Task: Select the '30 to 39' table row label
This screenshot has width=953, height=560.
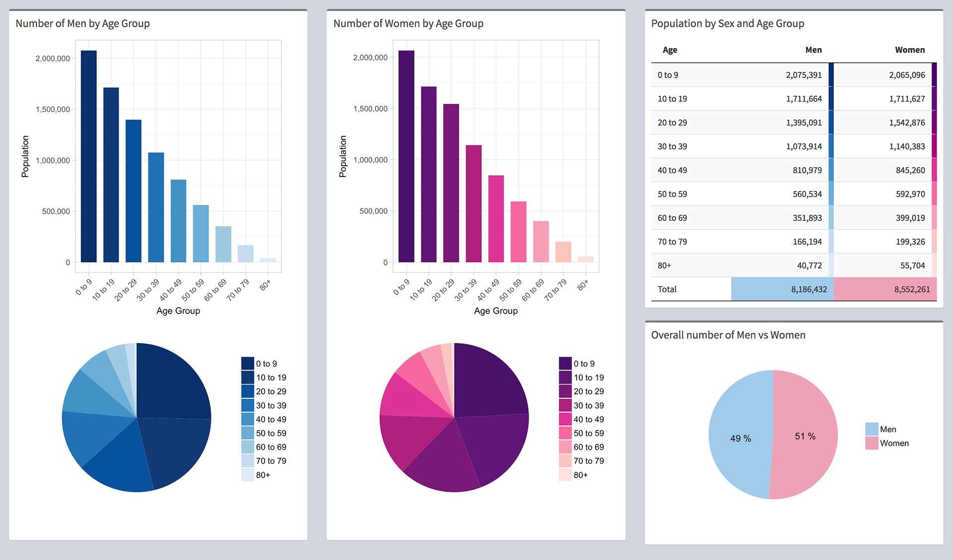Action: coord(672,146)
